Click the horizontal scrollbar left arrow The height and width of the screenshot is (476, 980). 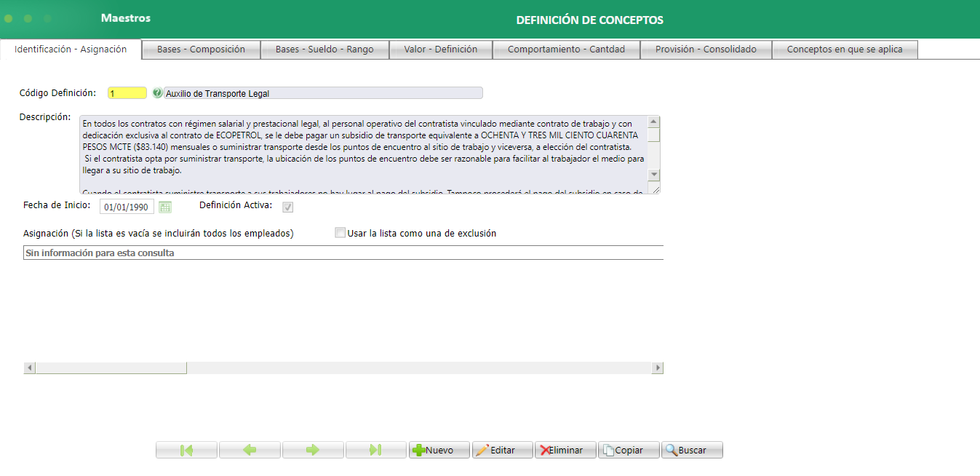pyautogui.click(x=28, y=368)
